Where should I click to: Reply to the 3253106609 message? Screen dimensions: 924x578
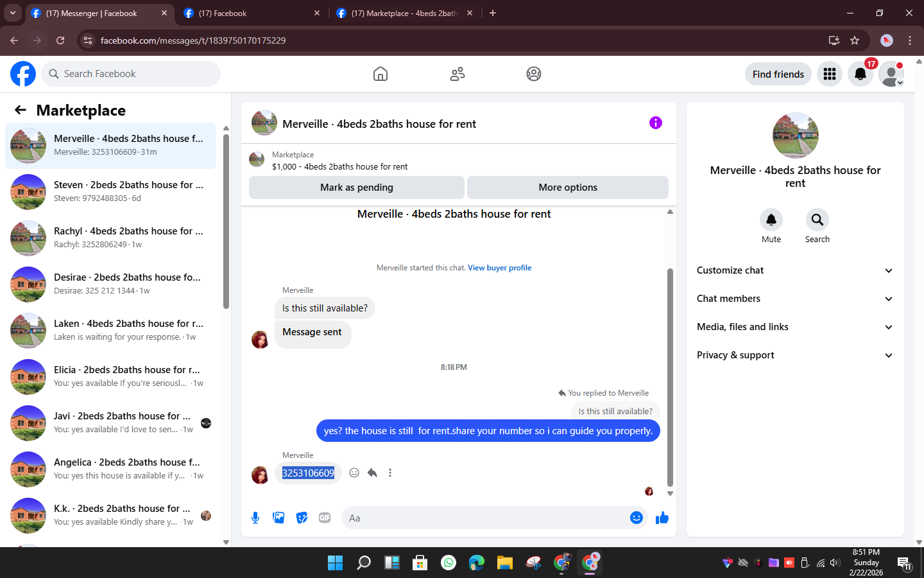click(372, 473)
